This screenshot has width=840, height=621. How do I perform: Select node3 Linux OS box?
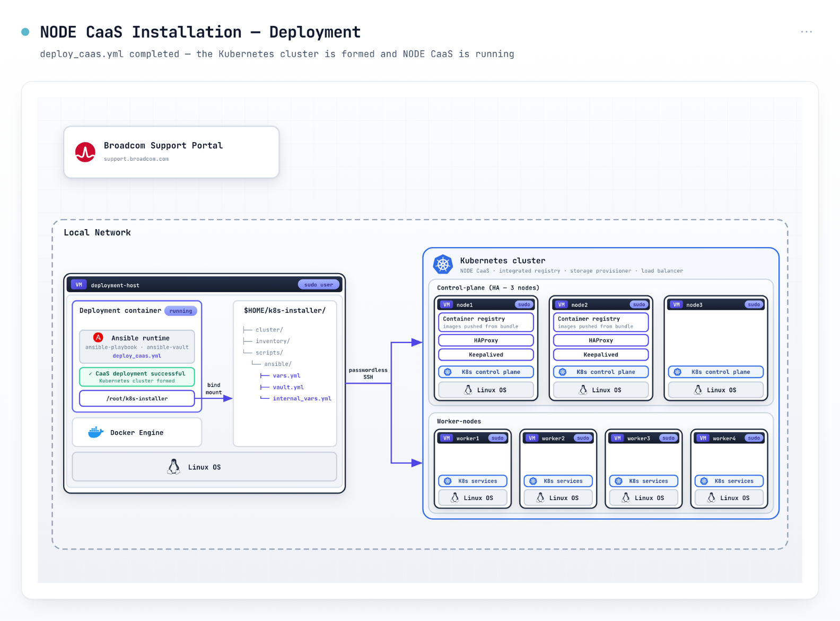click(x=715, y=390)
